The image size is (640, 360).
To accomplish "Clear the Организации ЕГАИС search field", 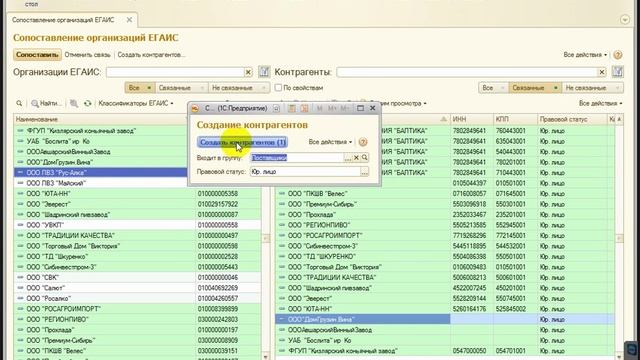I will point(248,72).
